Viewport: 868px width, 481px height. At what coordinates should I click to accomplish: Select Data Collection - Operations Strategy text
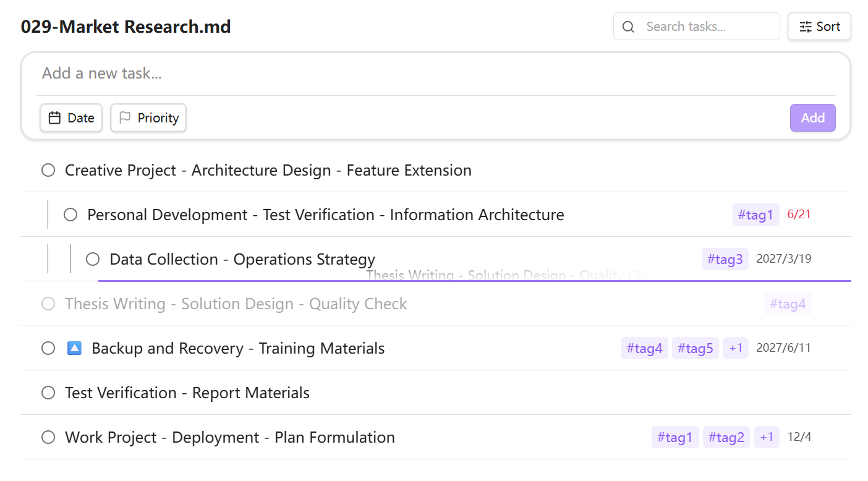tap(242, 259)
